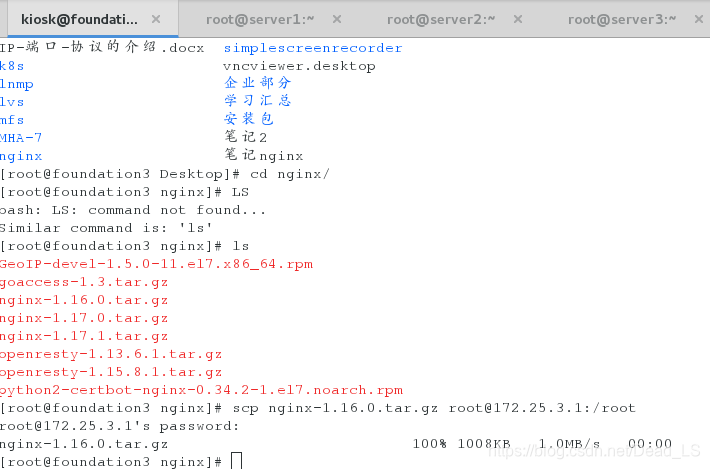Click the simplescreenrecorder directory entry
The width and height of the screenshot is (710, 469).
[x=313, y=48]
